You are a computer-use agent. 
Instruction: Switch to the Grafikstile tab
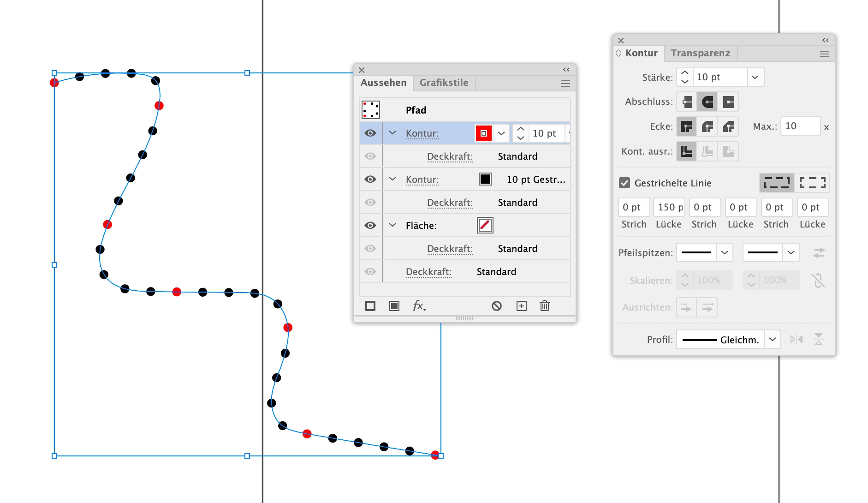pyautogui.click(x=444, y=83)
